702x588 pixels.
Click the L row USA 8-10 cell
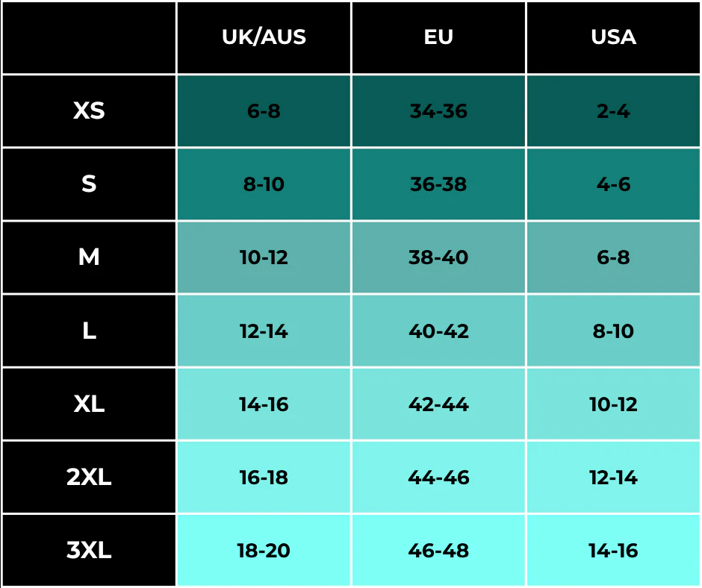613,331
